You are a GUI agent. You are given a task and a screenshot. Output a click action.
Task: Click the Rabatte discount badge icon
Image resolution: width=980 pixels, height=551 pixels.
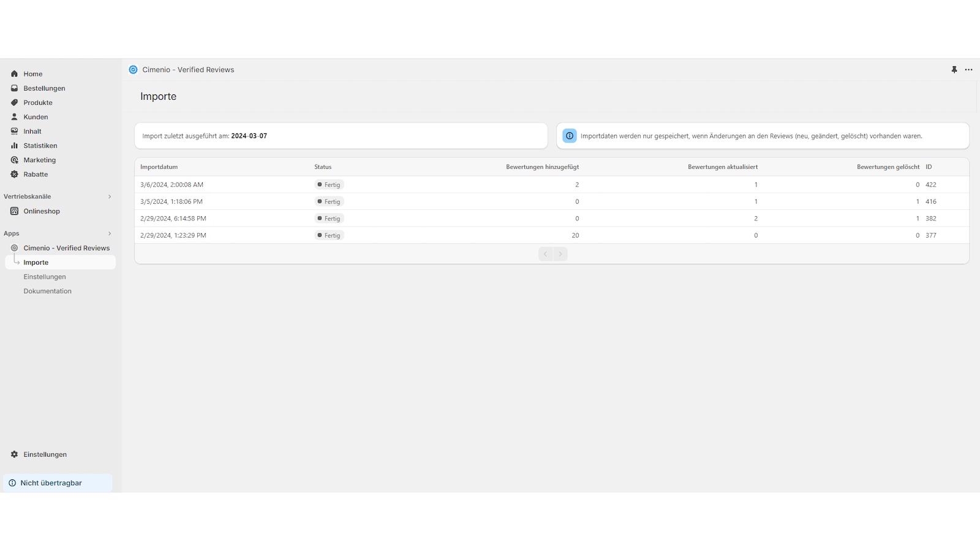[x=14, y=174]
